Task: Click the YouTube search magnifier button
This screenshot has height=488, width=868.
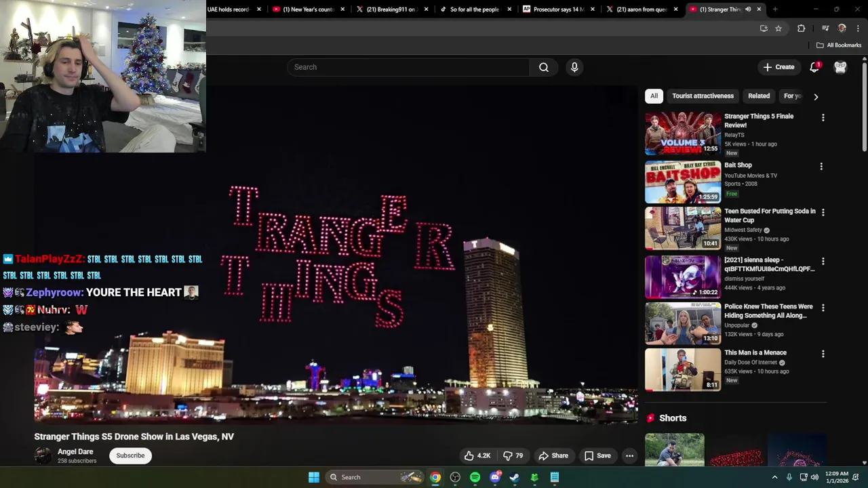Action: [x=544, y=67]
